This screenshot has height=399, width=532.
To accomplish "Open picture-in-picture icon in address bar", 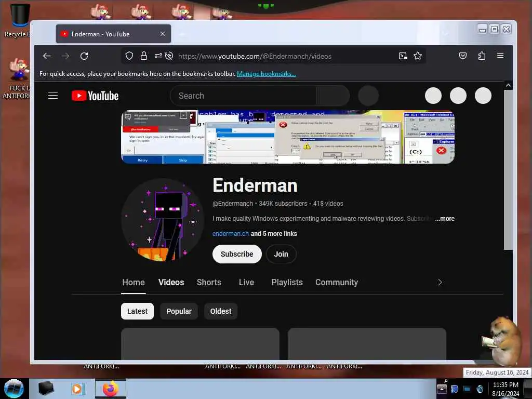I will pyautogui.click(x=403, y=56).
